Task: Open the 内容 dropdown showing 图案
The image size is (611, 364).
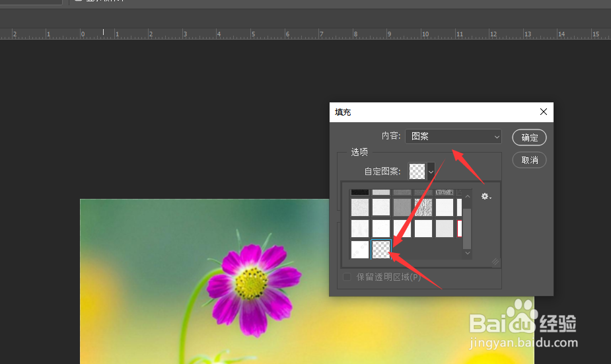Action: coord(453,136)
